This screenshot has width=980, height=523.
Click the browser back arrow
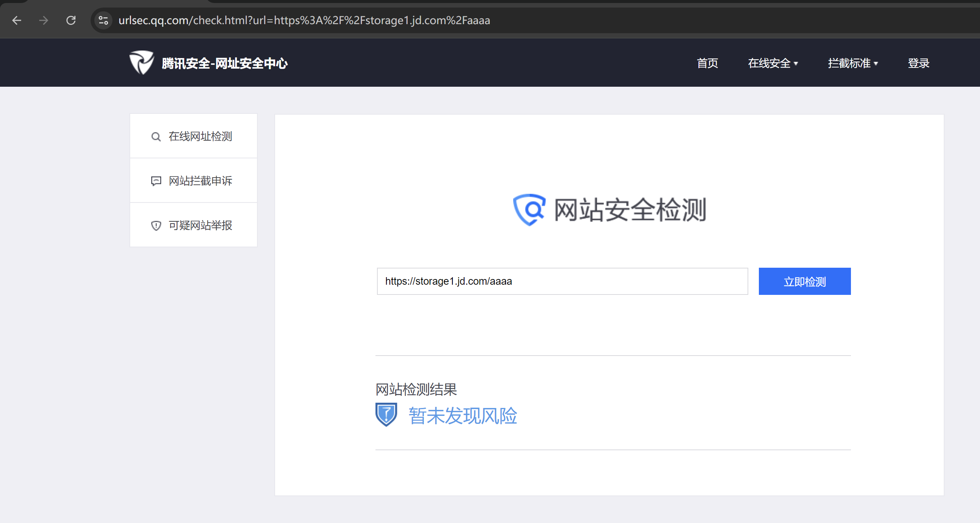click(x=17, y=20)
